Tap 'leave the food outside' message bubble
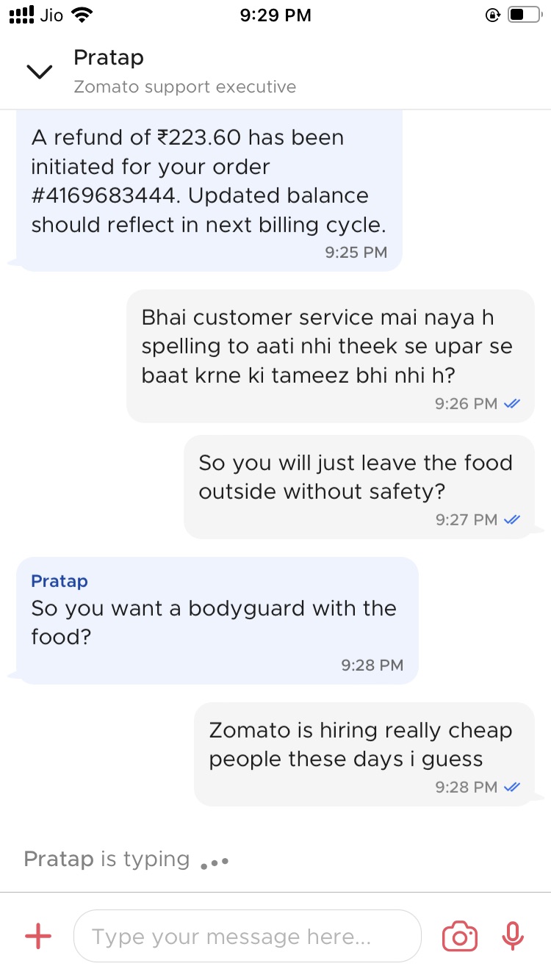 click(x=356, y=478)
